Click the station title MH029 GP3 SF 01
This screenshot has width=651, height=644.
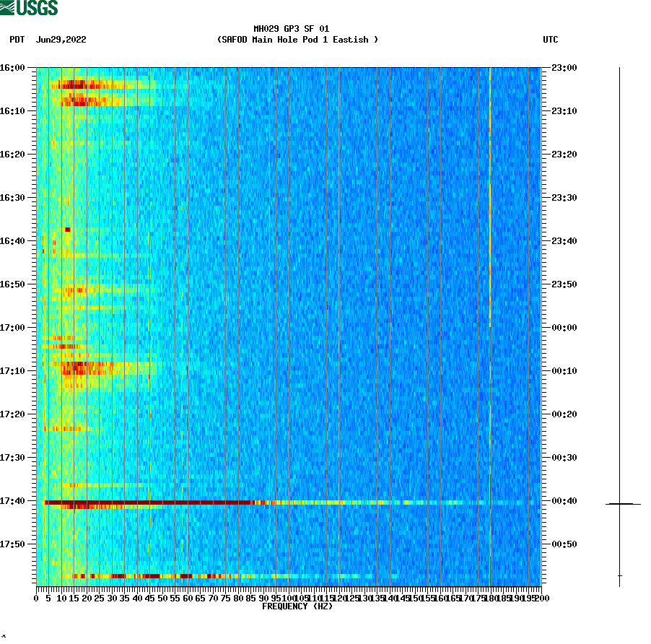point(291,30)
